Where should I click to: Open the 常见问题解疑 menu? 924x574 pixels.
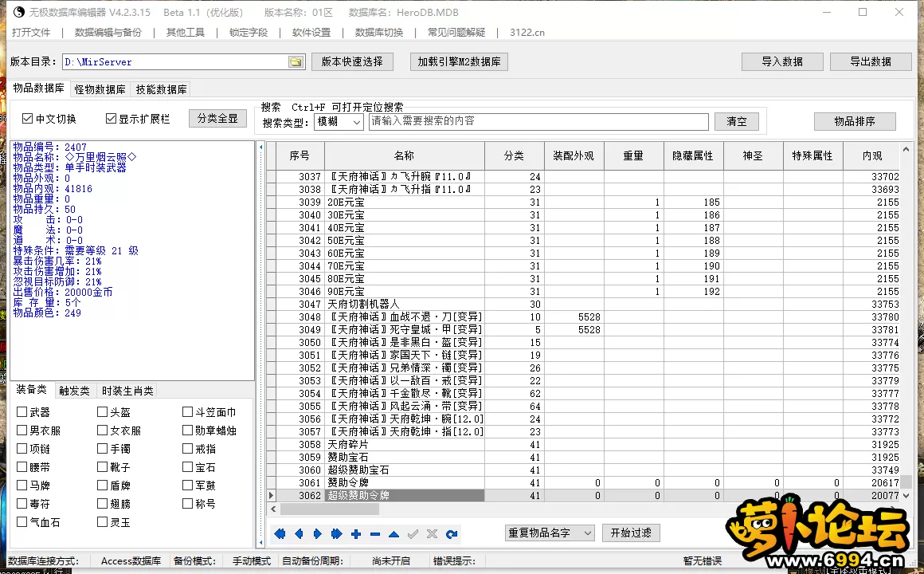456,33
